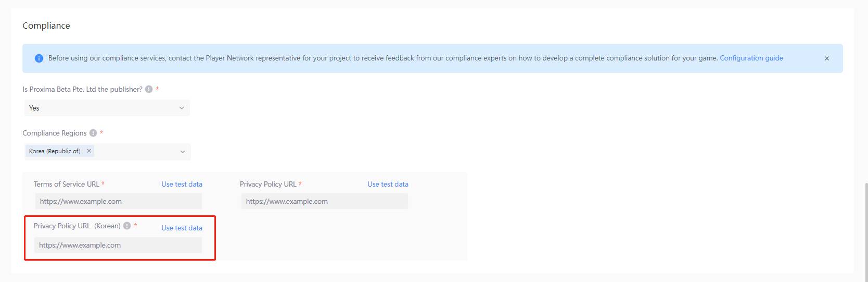Focus the Terms of Service URL input
This screenshot has height=282, width=868.
pyautogui.click(x=118, y=201)
